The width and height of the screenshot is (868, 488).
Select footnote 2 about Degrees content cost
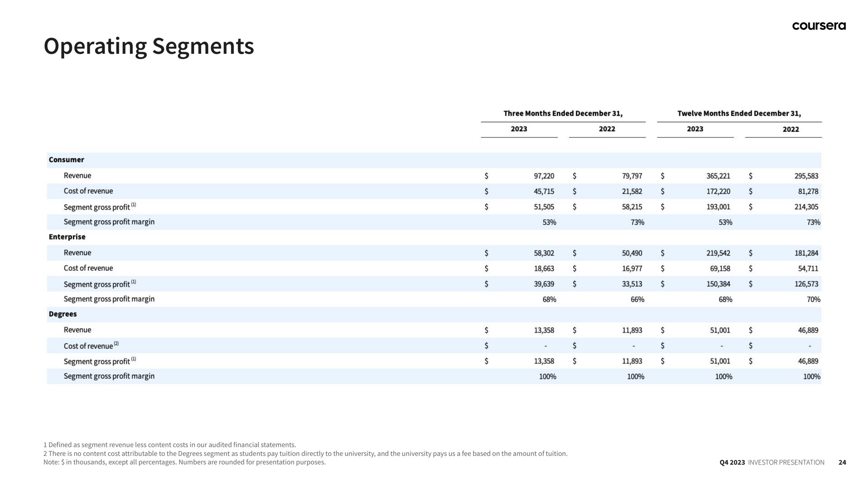pos(305,454)
